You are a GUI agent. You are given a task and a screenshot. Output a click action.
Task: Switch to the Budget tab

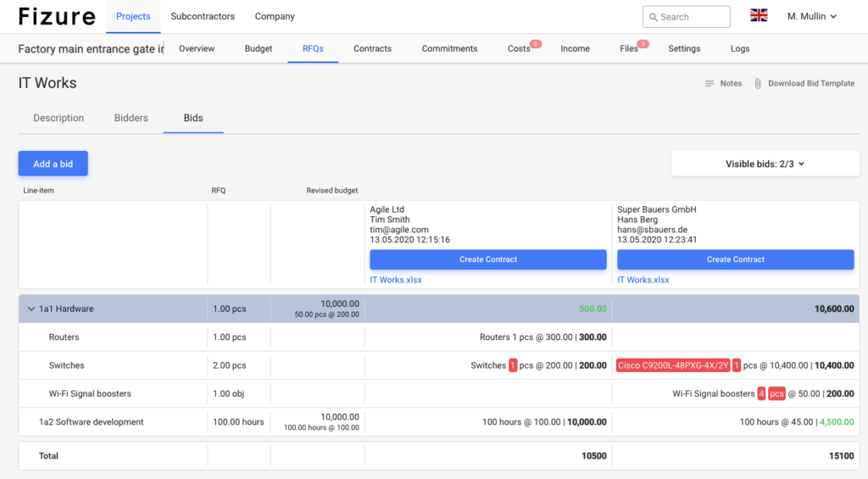pyautogui.click(x=259, y=48)
